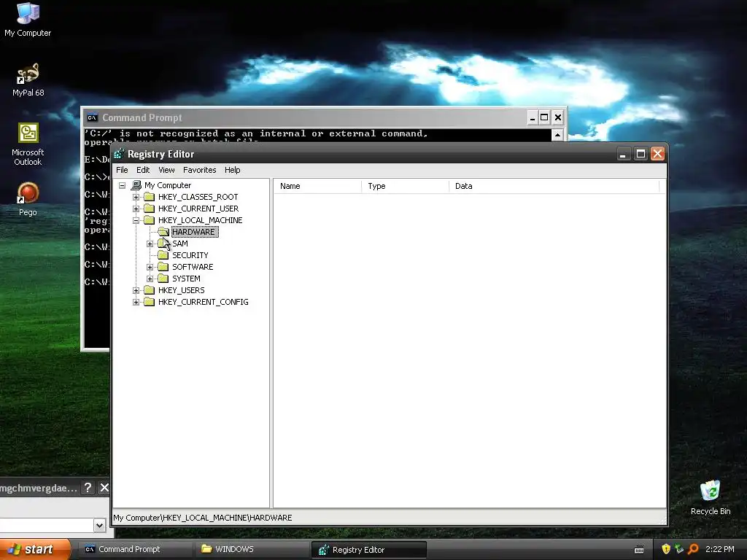Select the SECURITY key label
Screen dimensions: 747x560
pyautogui.click(x=190, y=255)
